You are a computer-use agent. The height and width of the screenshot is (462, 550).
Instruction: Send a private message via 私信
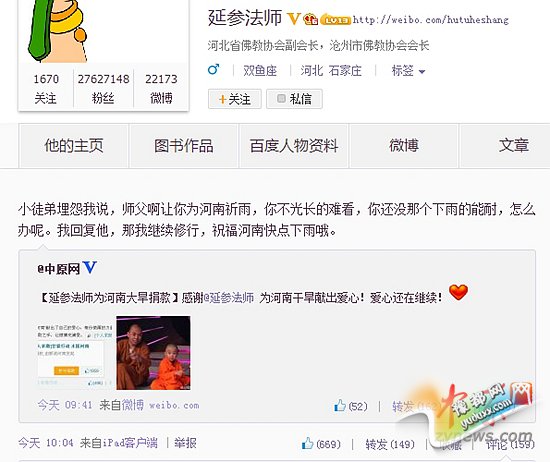[294, 99]
